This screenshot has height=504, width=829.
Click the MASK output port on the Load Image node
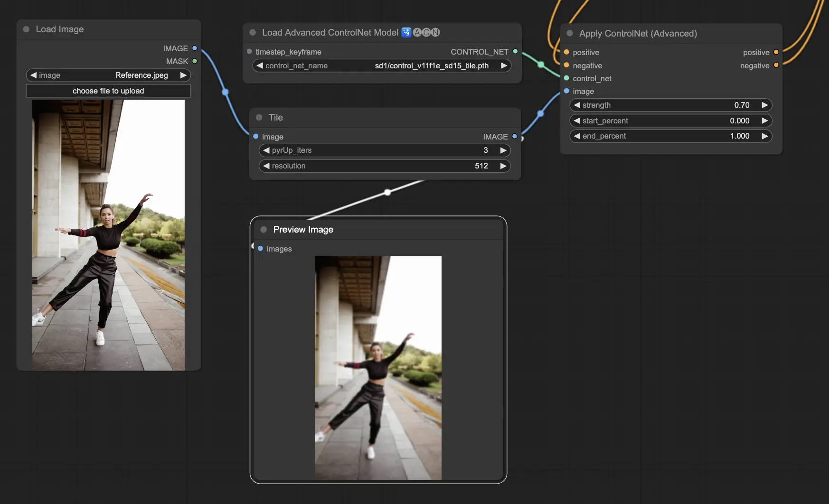click(195, 61)
